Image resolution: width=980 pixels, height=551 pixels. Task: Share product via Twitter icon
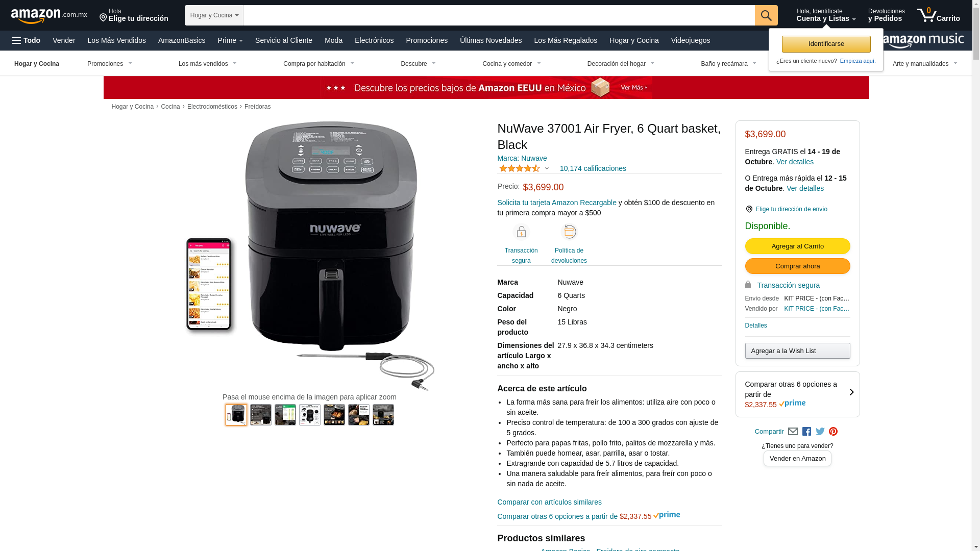(x=820, y=432)
